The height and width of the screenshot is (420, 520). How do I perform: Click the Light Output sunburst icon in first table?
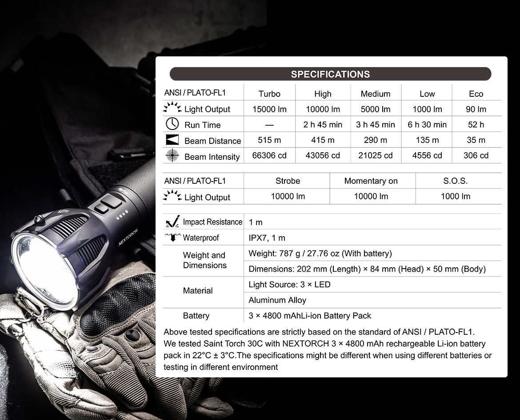(172, 108)
